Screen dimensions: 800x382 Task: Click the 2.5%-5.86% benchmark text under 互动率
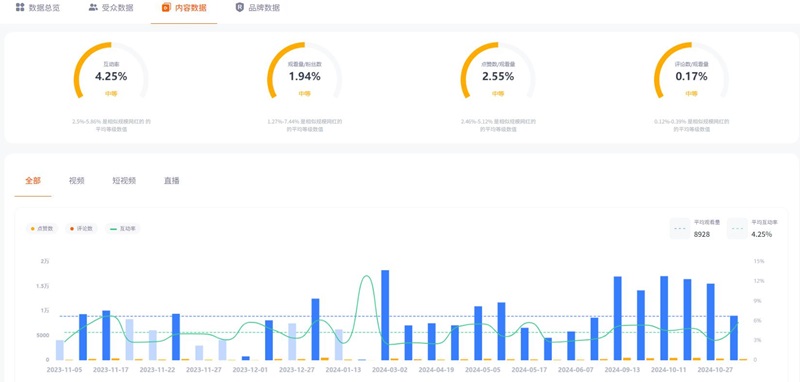[x=111, y=125]
